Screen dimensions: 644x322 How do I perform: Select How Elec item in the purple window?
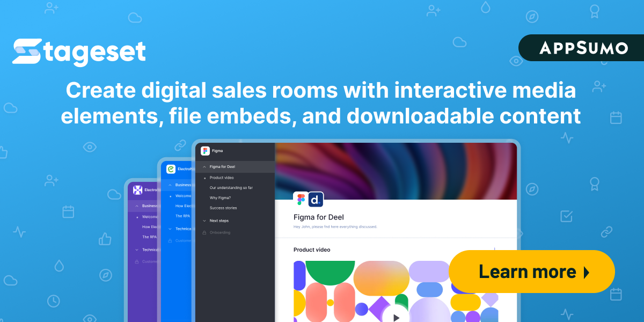(149, 227)
